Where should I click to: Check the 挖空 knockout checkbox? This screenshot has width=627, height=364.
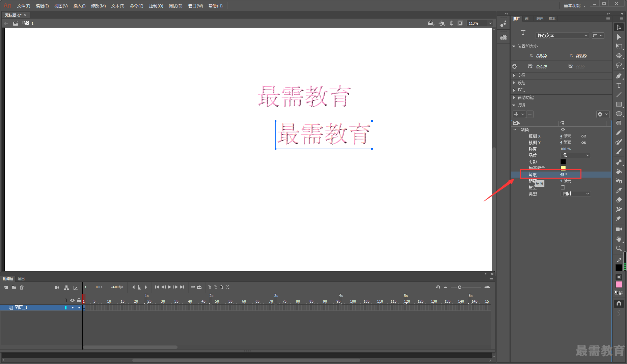click(563, 187)
